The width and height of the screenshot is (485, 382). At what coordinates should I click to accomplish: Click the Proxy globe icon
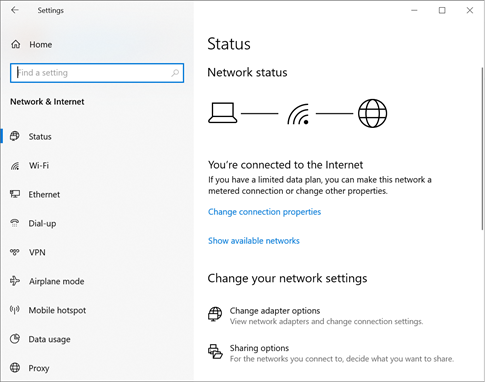pos(15,368)
